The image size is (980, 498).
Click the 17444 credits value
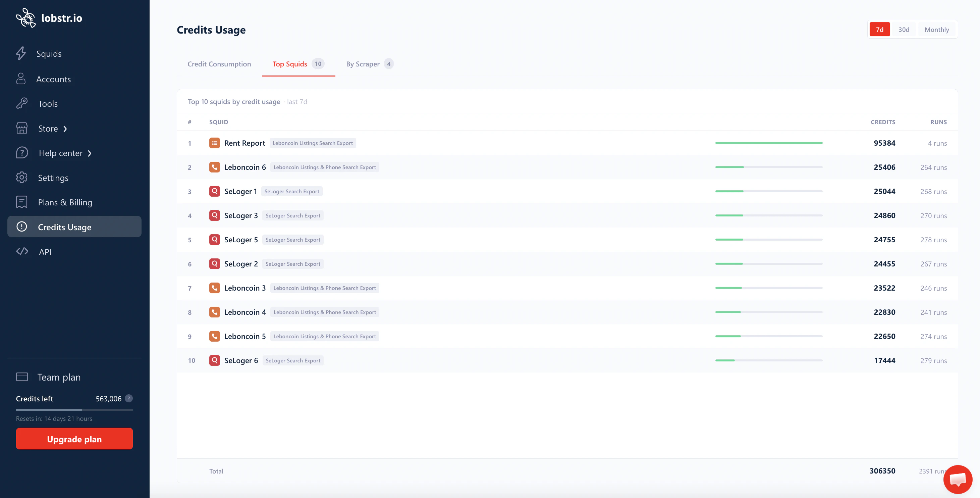point(884,360)
